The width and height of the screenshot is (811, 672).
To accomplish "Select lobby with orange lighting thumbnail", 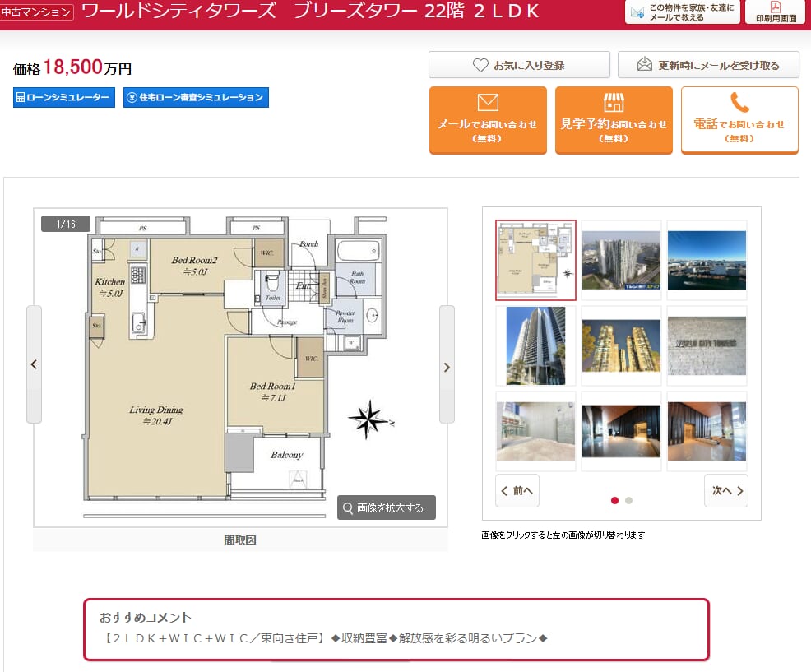I will coord(707,432).
